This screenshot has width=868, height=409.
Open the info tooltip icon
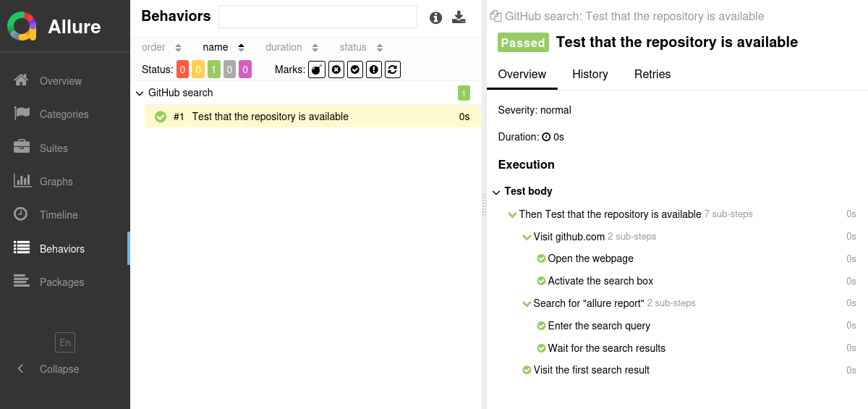coord(435,18)
